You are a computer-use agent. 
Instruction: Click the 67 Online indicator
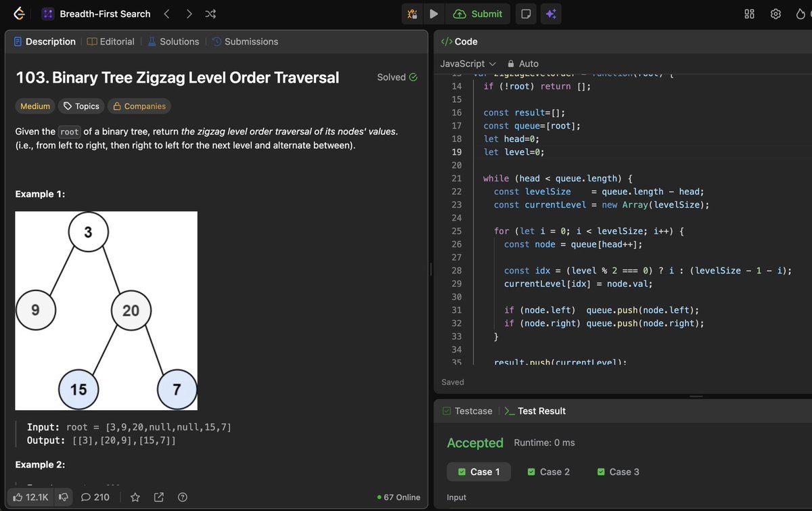point(399,497)
